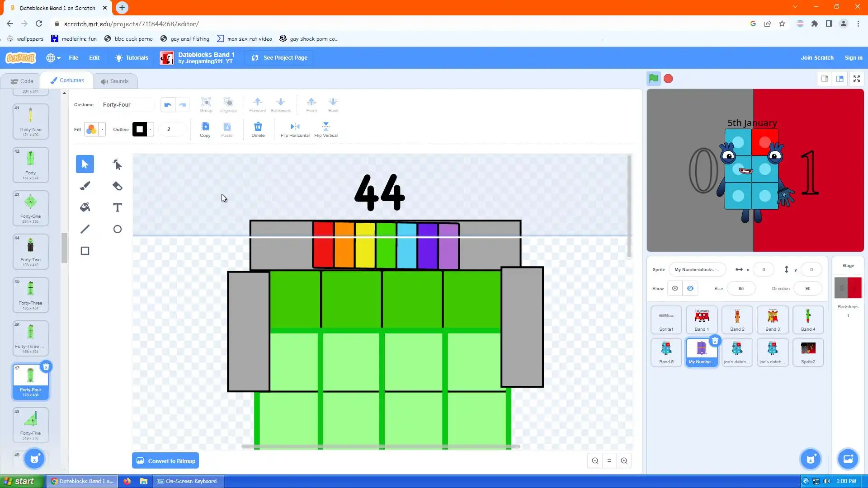Viewport: 868px width, 488px height.
Task: Switch to the small stage layout
Action: tap(825, 79)
